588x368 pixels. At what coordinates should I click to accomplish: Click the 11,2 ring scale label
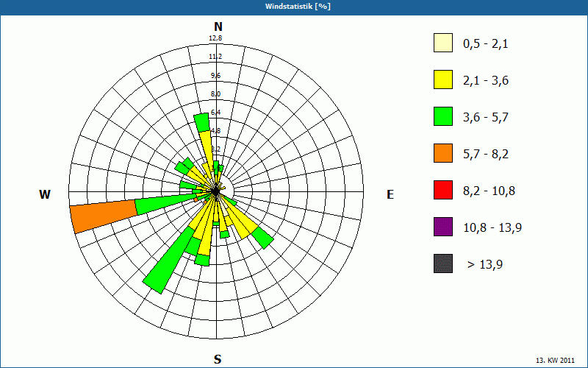click(215, 57)
